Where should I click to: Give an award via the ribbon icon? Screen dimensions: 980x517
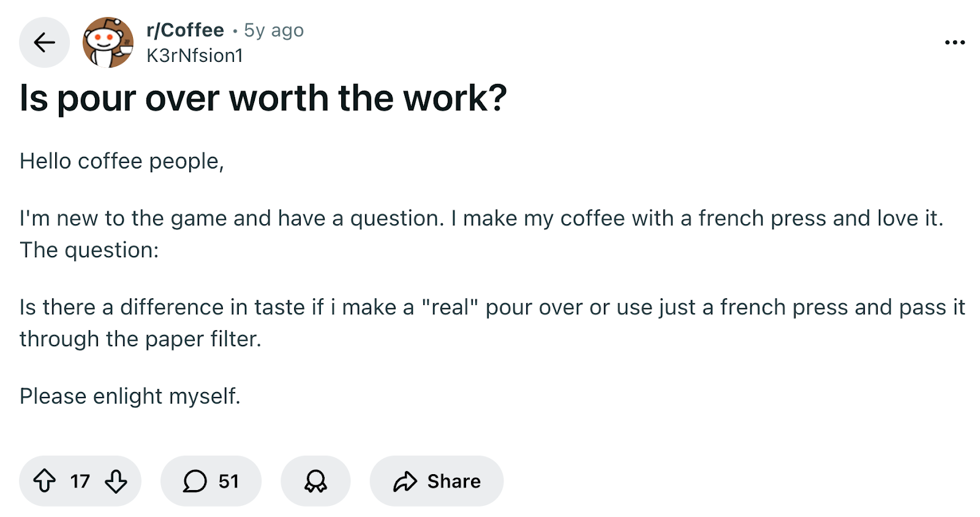(x=315, y=481)
